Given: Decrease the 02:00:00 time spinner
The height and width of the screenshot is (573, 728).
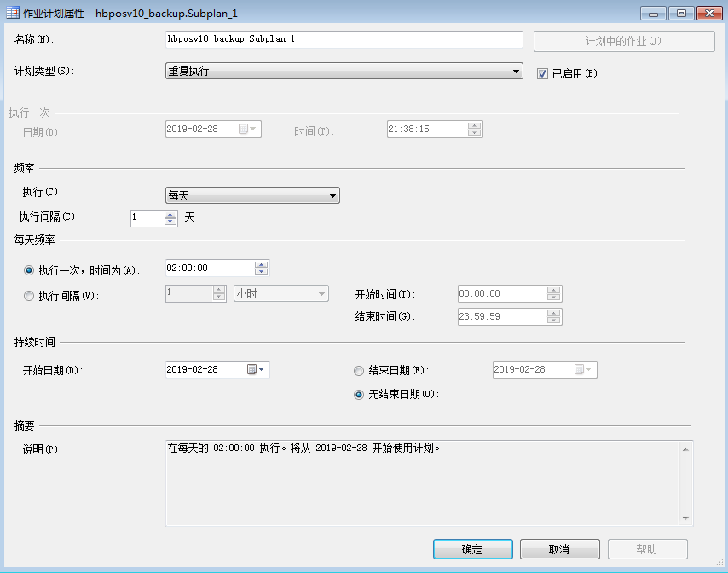Looking at the screenshot, I should (x=262, y=271).
